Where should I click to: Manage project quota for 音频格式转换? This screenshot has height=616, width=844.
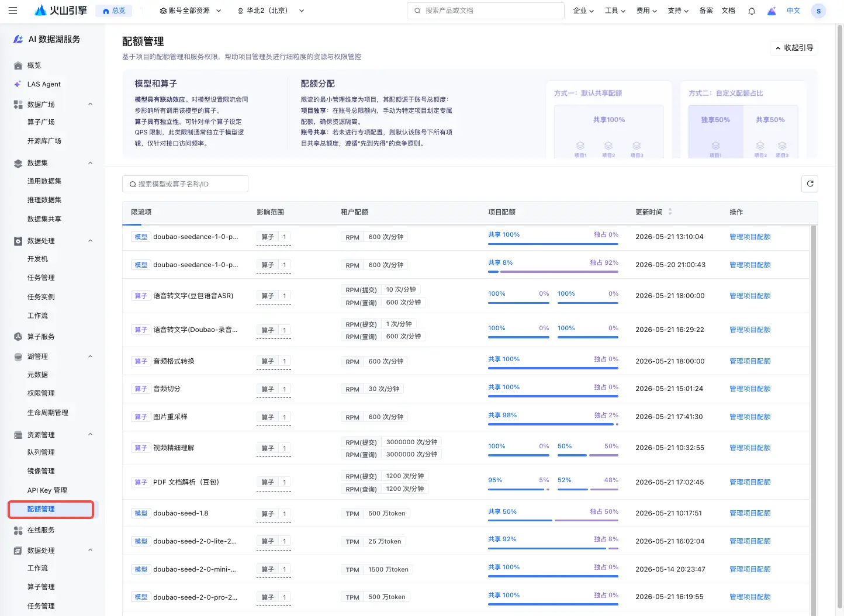click(x=750, y=361)
